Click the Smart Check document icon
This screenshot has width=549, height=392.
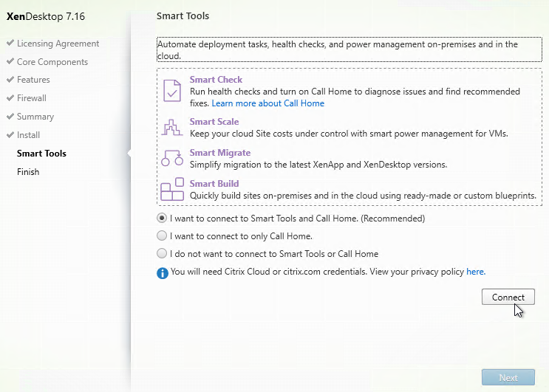172,91
